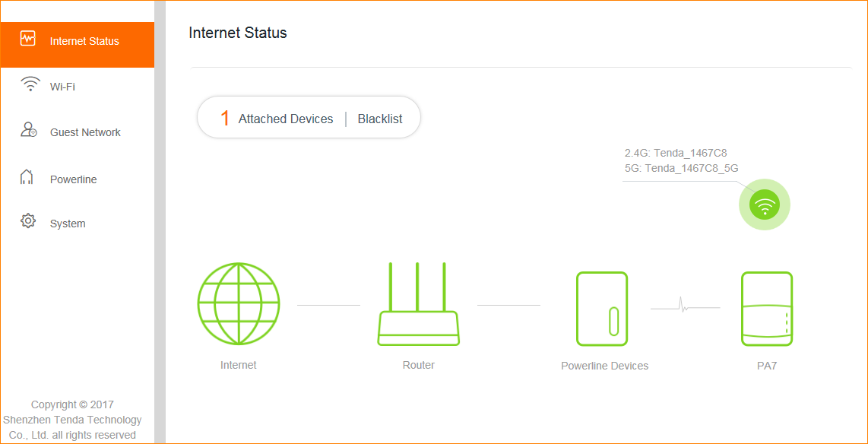868x444 pixels.
Task: Click the Guest Network person icon
Action: [x=28, y=130]
